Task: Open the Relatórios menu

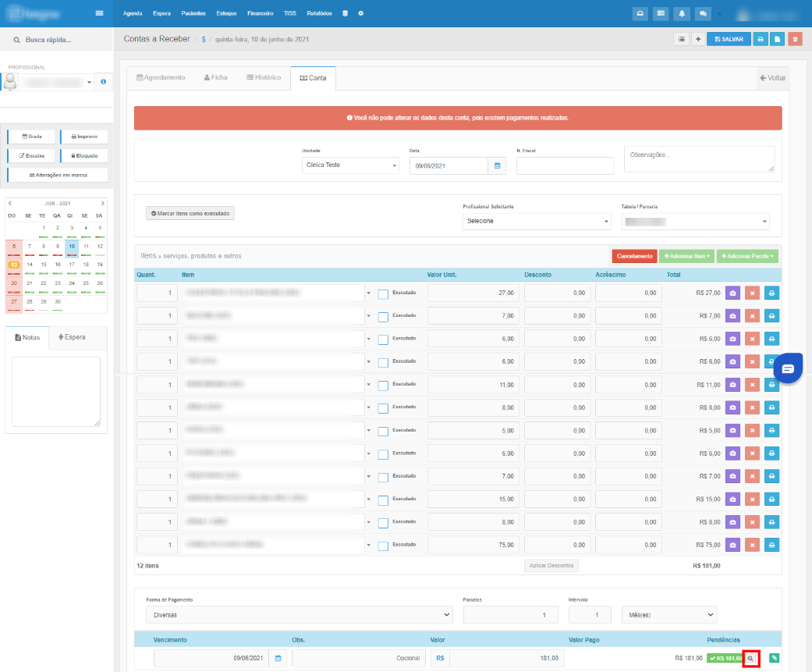Action: pos(319,13)
